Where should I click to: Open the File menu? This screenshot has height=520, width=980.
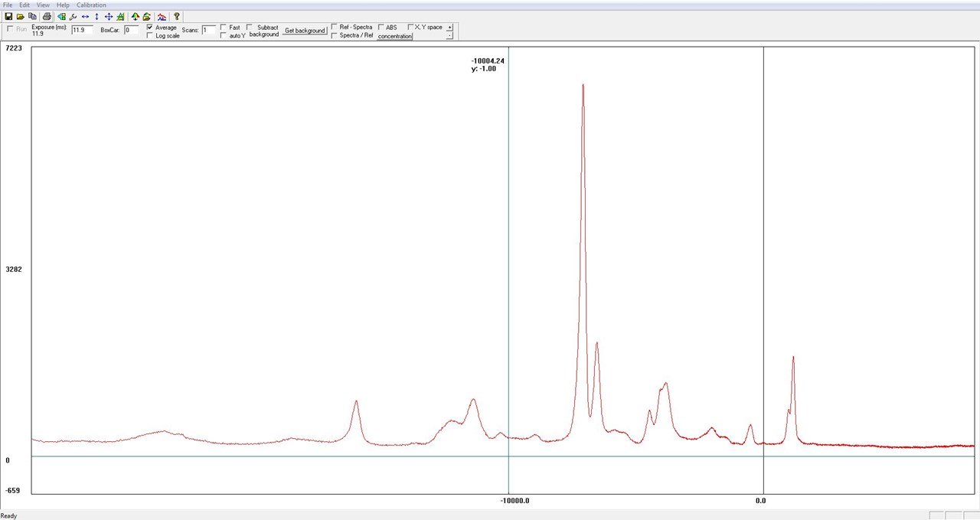pos(8,5)
